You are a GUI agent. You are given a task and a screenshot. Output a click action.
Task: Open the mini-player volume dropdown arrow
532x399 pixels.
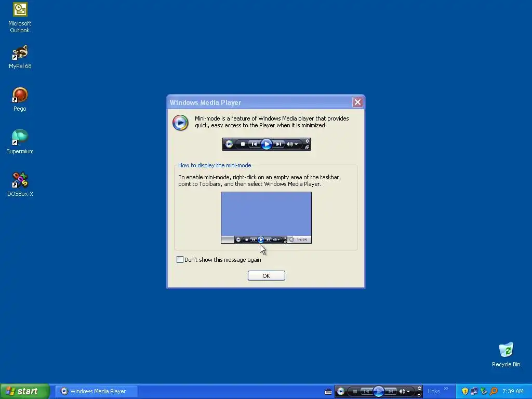[408, 392]
